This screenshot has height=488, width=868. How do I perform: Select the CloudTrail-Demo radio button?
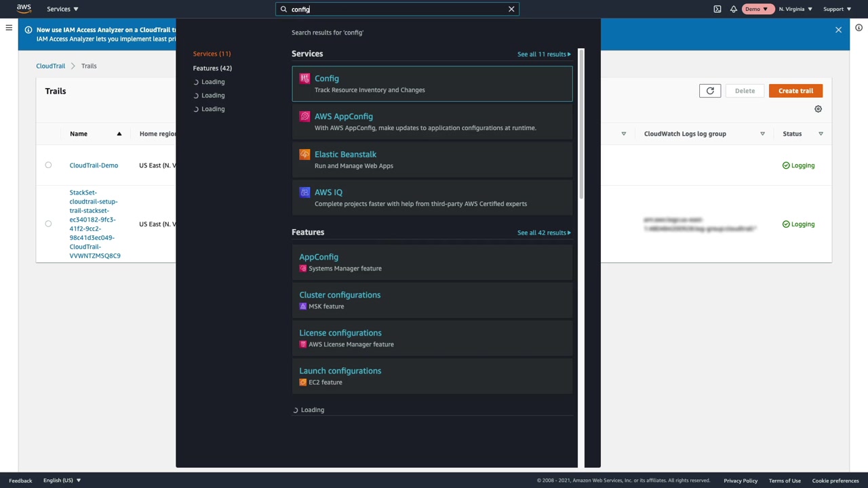tap(48, 165)
